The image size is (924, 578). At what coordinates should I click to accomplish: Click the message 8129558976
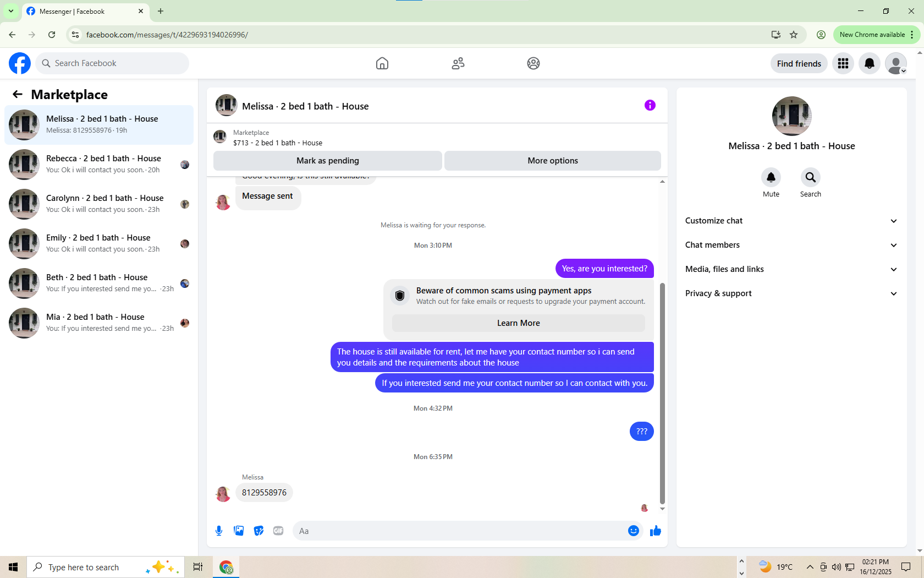tap(264, 493)
